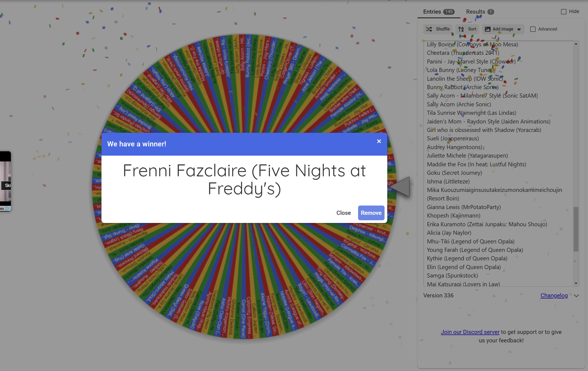This screenshot has width=588, height=371.
Task: Click the 'Version 336' text
Action: (x=438, y=295)
